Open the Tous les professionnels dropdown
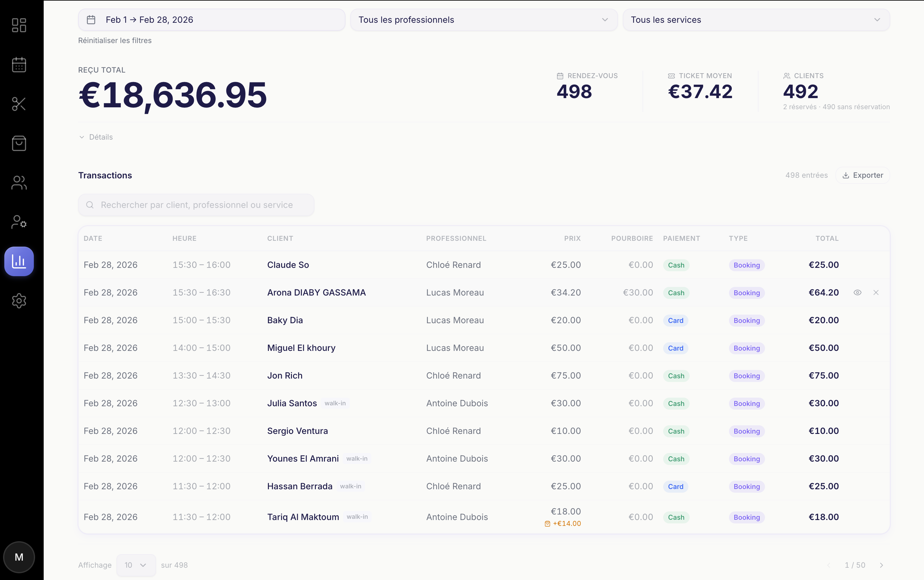Screen dimensions: 924x580 [x=483, y=20]
